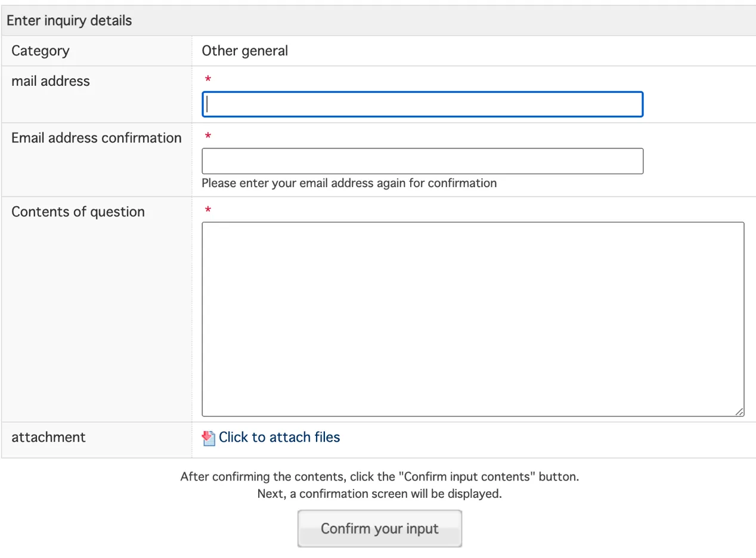This screenshot has width=756, height=558.
Task: Click the red attachment file icon
Action: pos(208,438)
